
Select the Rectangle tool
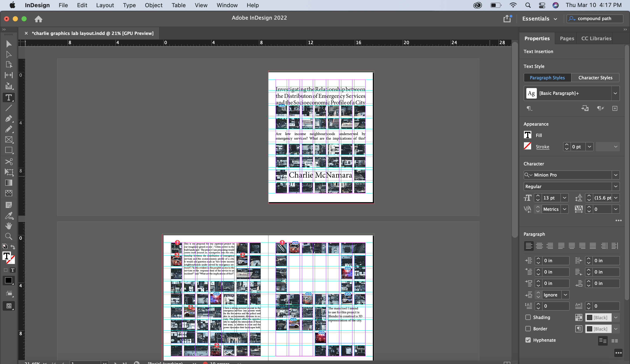point(9,150)
